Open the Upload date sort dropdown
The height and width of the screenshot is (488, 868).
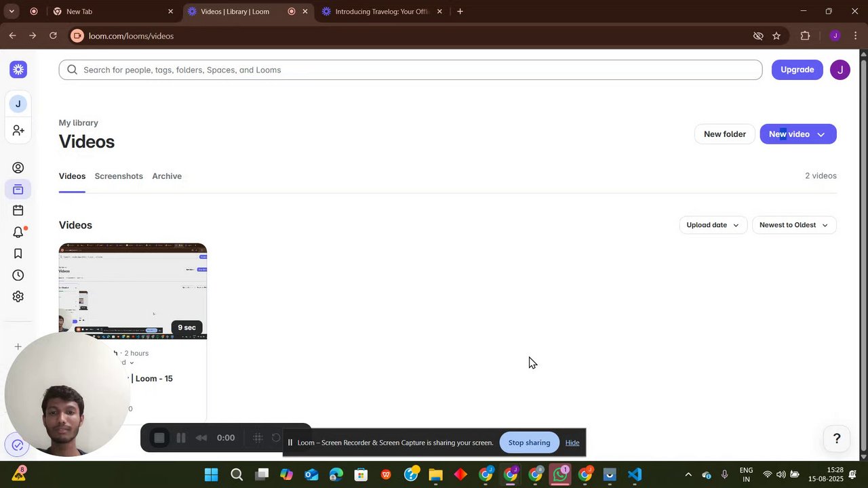click(x=713, y=225)
